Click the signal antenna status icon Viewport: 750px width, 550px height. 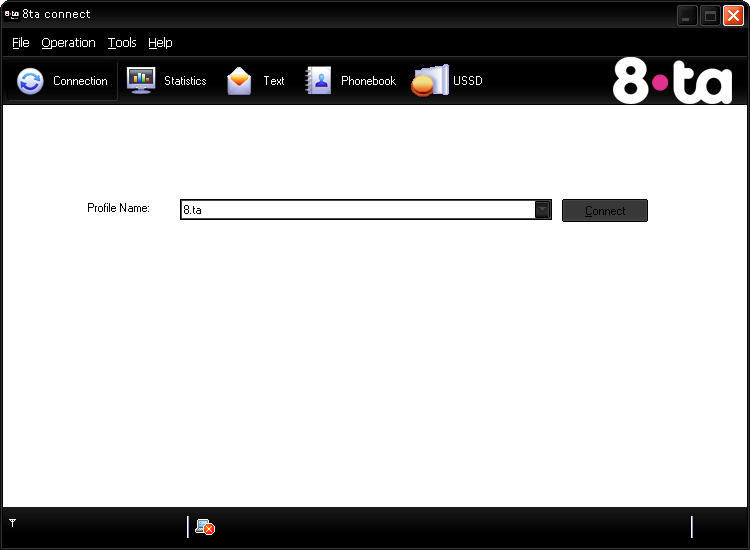(12, 523)
